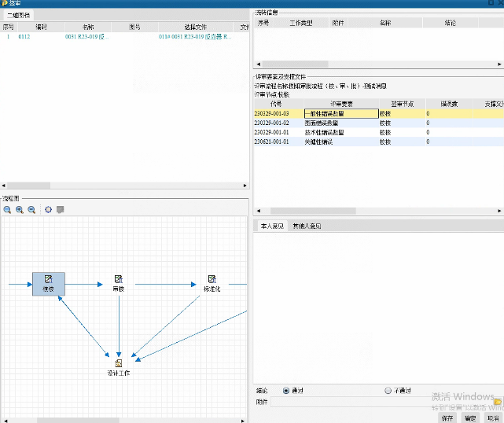Select the 设计工作 node in the flowchart

click(x=118, y=366)
